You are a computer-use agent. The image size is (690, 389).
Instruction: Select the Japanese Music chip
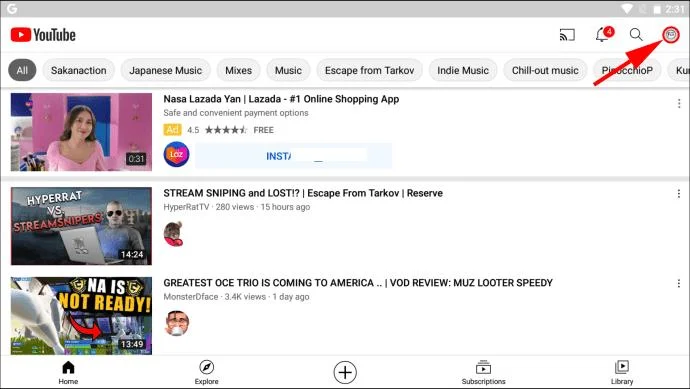[x=165, y=70]
